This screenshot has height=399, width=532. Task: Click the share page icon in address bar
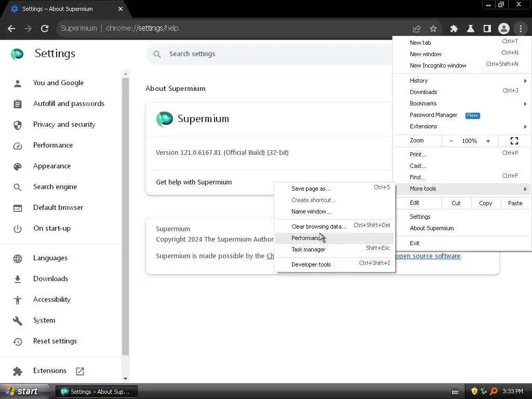click(x=417, y=29)
